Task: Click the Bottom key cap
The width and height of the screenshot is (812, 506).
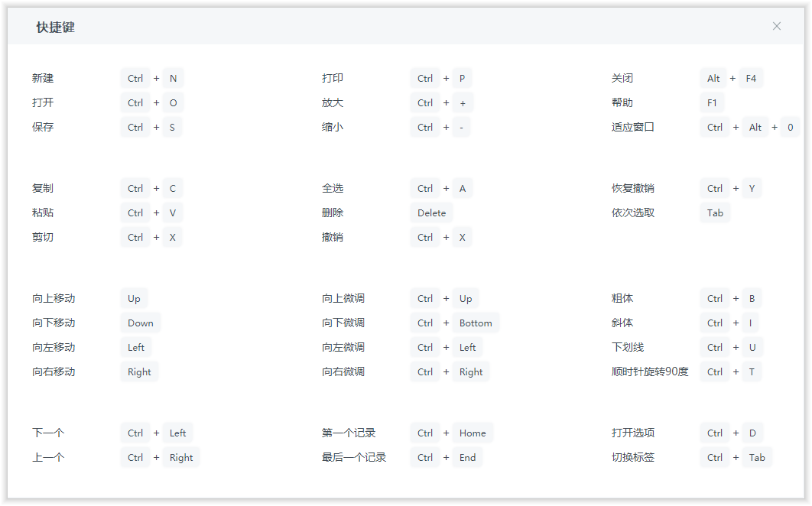Action: (476, 323)
